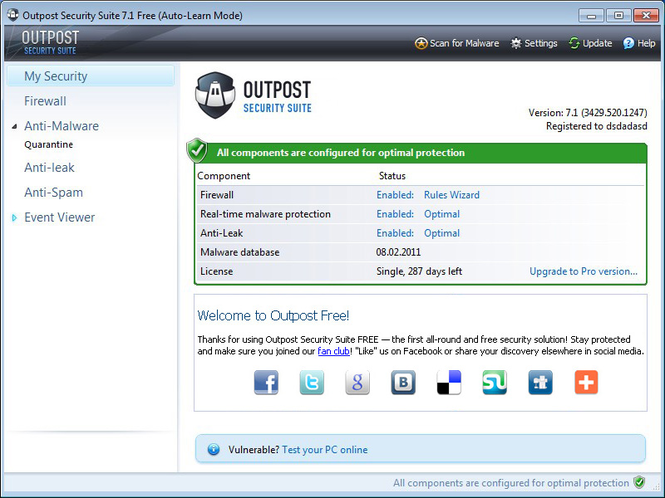Open Settings from the top toolbar

click(534, 43)
